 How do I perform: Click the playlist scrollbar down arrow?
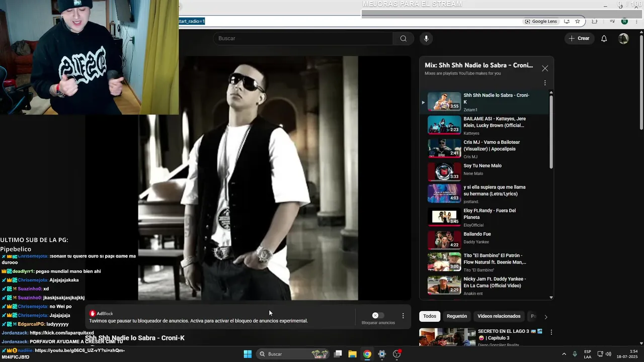[x=551, y=298]
